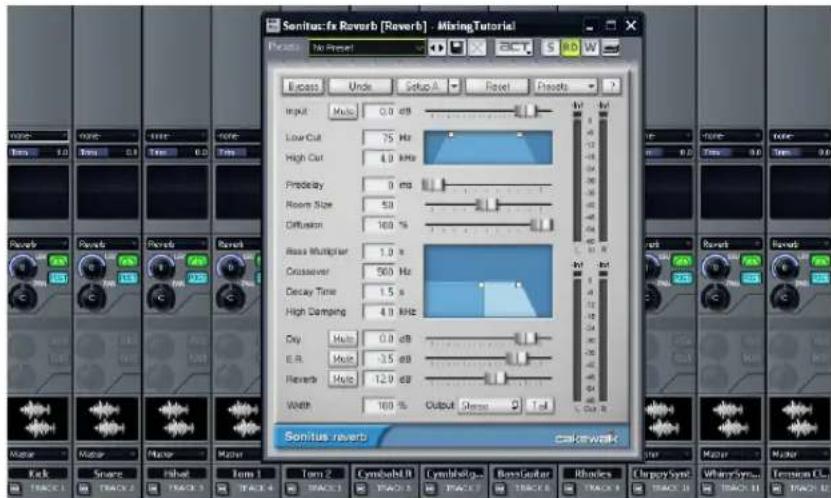Screen dimensions: 831x498
Task: Solo the plugin with the S button
Action: coord(551,48)
